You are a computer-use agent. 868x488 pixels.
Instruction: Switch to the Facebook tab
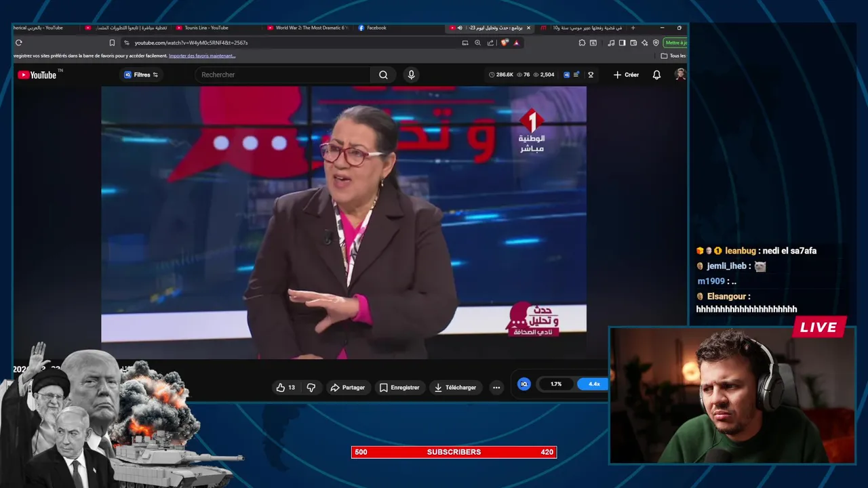(x=373, y=28)
